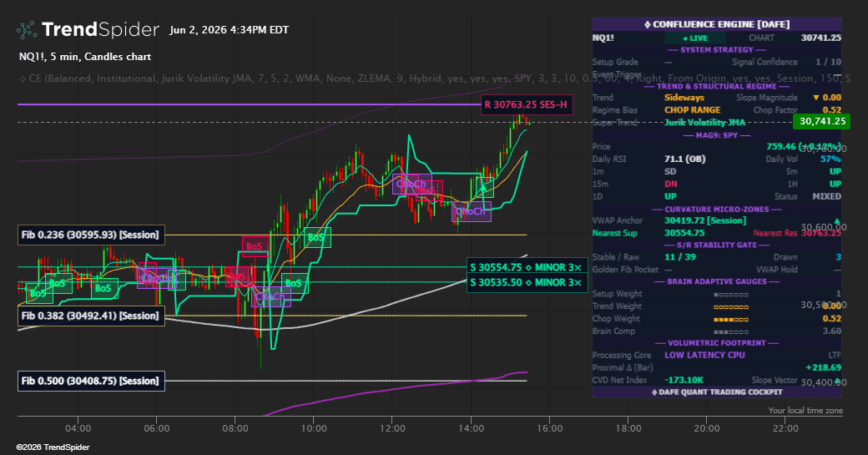Screen dimensions: 868x455
Task: Click the CURVATURE MICRO-ZONES heading
Action: (x=717, y=210)
